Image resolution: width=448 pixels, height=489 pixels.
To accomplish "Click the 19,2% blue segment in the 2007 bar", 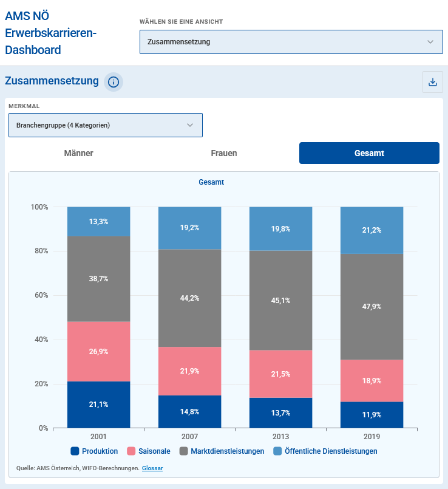I will click(x=189, y=228).
